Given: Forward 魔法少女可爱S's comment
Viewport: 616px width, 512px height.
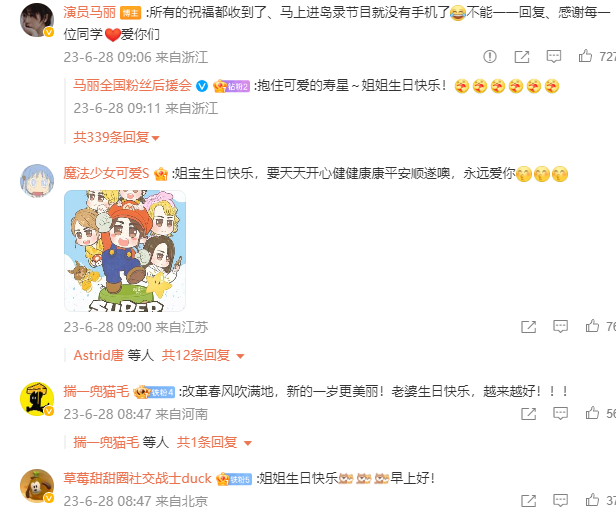Looking at the screenshot, I should (x=528, y=327).
